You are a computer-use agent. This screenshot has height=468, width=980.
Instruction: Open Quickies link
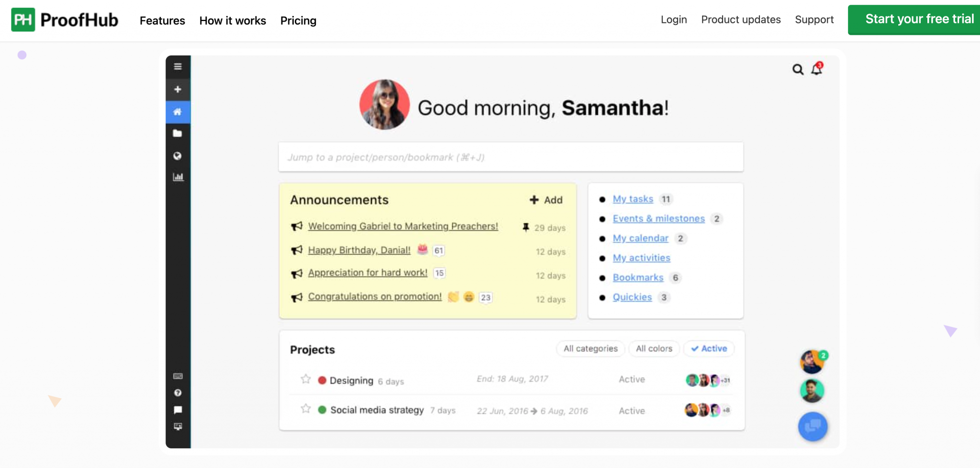click(x=632, y=297)
